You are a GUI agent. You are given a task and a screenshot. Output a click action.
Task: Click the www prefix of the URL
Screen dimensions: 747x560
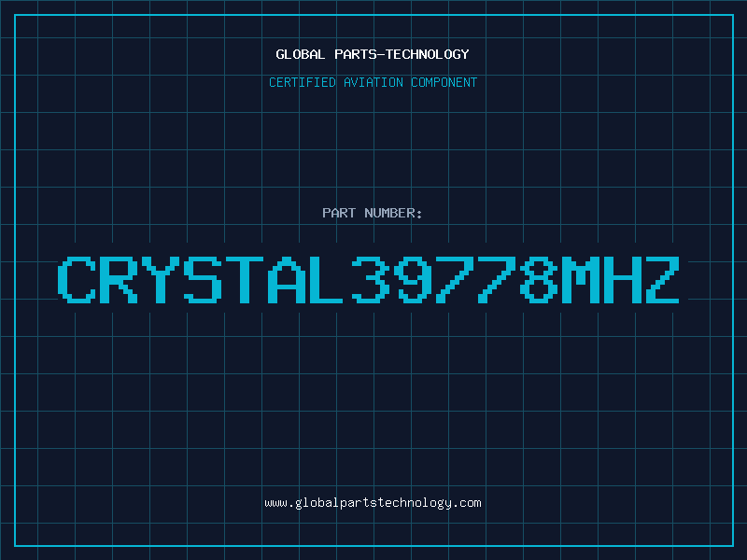[x=276, y=503]
